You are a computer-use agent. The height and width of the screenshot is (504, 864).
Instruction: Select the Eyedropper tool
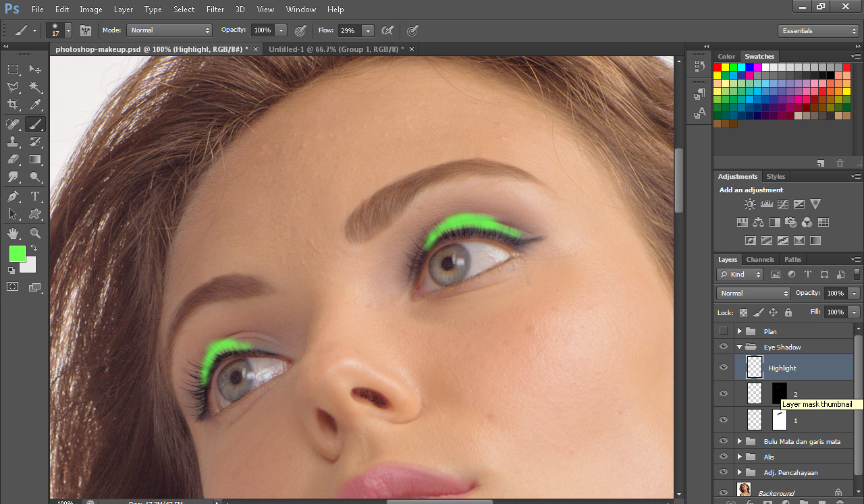(35, 105)
